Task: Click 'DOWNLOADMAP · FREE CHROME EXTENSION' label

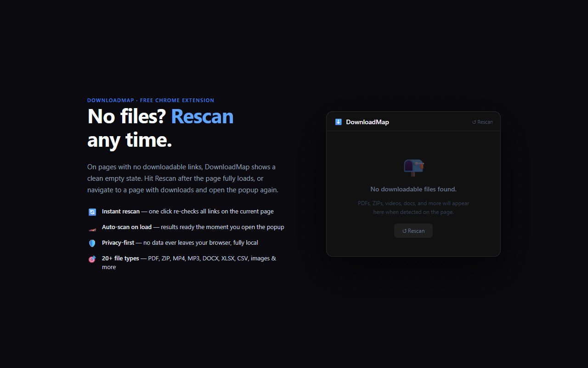Action: [x=151, y=100]
